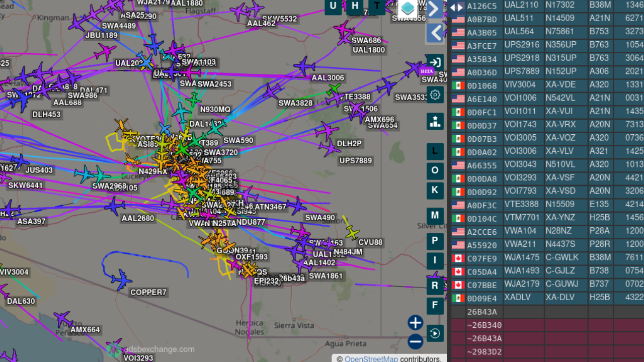Toggle the I map option button
The height and width of the screenshot is (362, 644).
(435, 260)
